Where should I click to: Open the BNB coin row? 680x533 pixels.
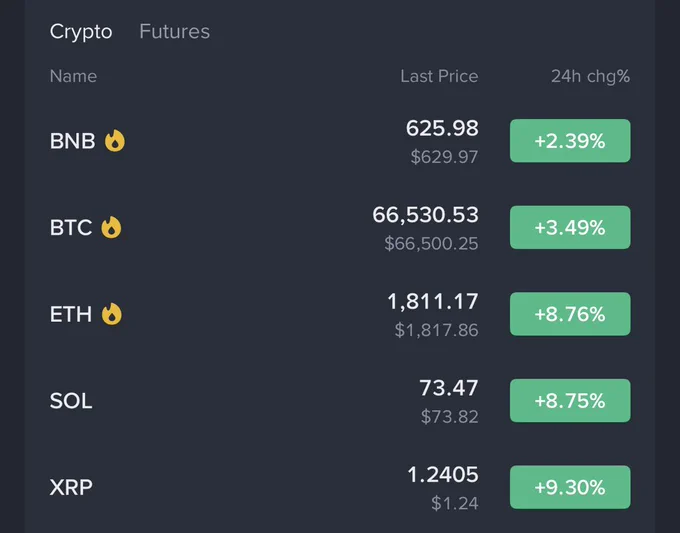click(340, 141)
